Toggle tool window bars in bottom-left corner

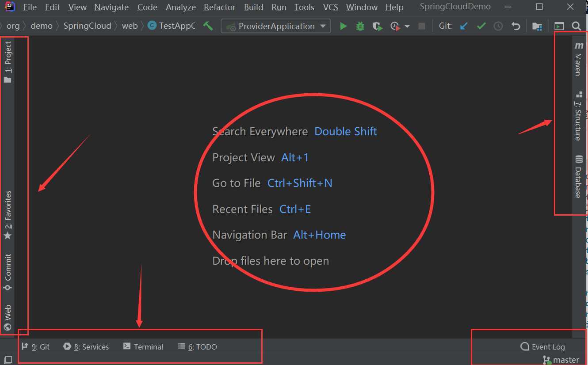[x=8, y=360]
